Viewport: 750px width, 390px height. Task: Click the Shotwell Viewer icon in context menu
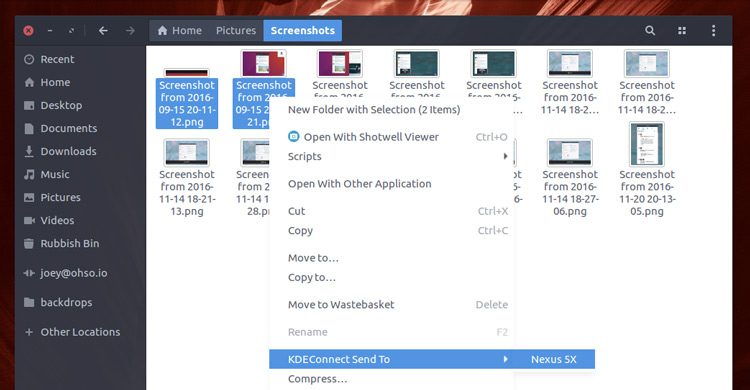click(294, 136)
